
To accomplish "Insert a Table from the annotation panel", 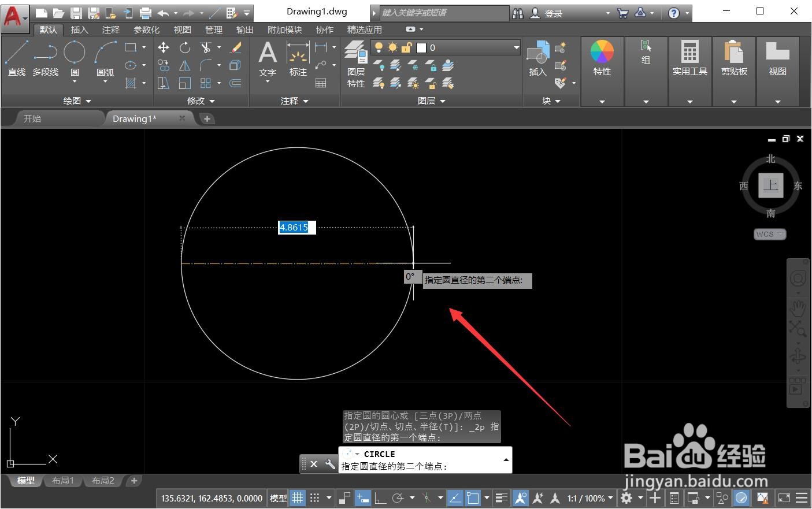I will 321,83.
